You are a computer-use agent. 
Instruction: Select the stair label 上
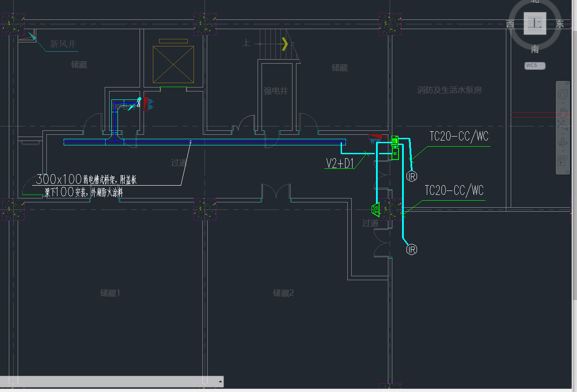(x=246, y=43)
